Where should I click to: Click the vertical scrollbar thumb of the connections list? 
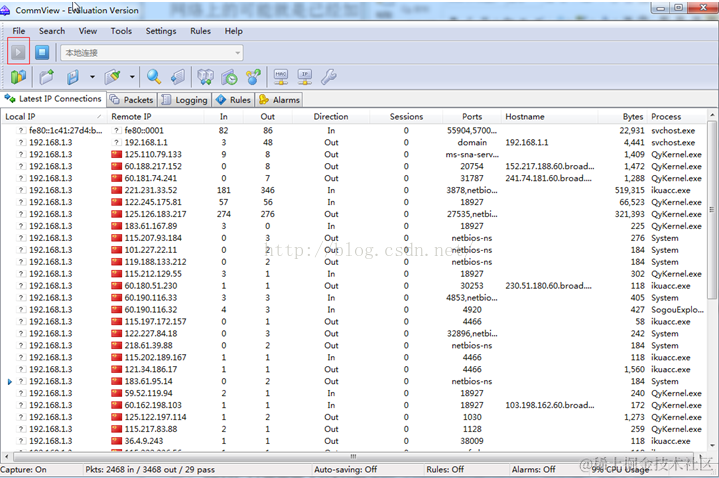coord(712,209)
